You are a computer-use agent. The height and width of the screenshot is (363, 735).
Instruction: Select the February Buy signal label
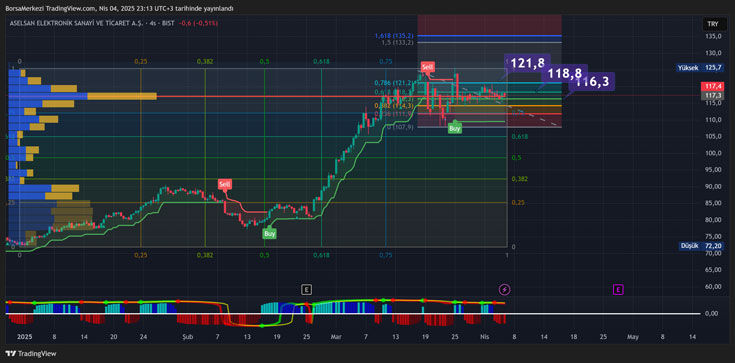click(270, 233)
